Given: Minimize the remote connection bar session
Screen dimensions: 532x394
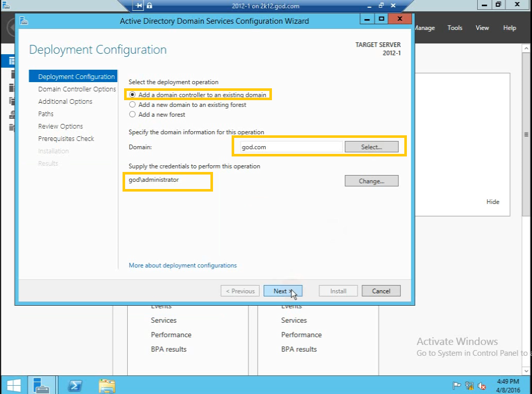Looking at the screenshot, I should tap(369, 6).
